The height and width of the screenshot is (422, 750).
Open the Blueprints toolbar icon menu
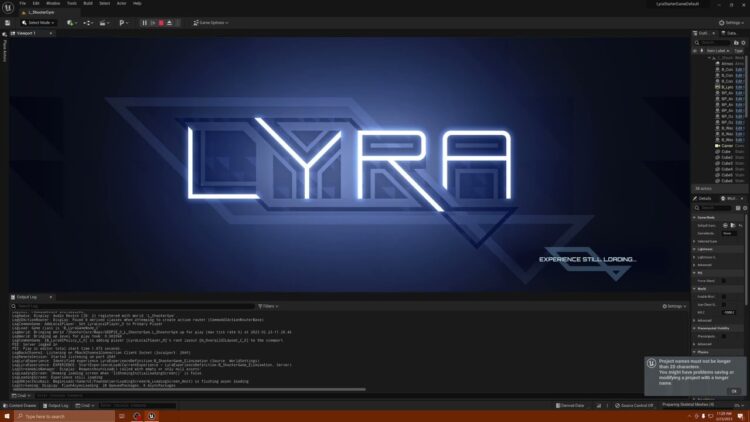(x=88, y=22)
